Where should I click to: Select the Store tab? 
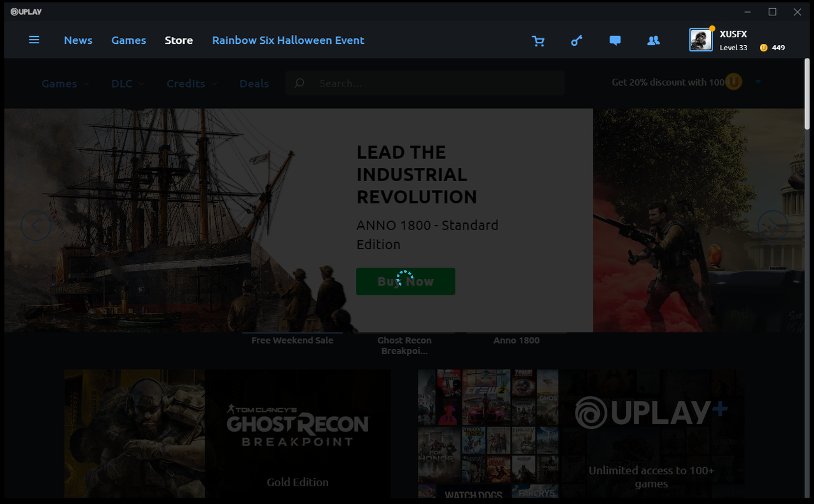click(179, 40)
